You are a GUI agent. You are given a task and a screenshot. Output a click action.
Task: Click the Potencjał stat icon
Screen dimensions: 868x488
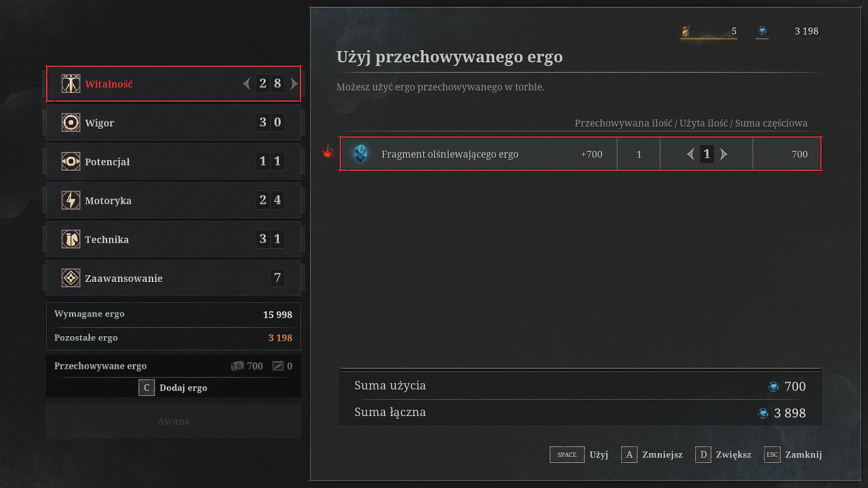click(71, 161)
